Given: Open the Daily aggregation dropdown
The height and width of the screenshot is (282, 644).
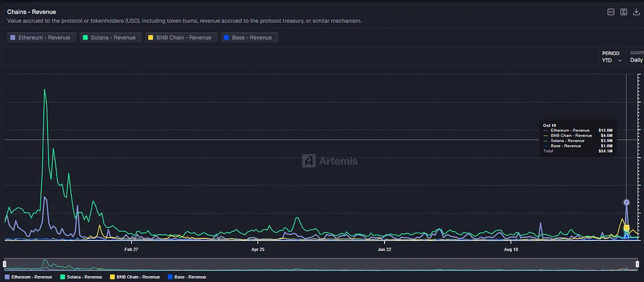Looking at the screenshot, I should 636,60.
